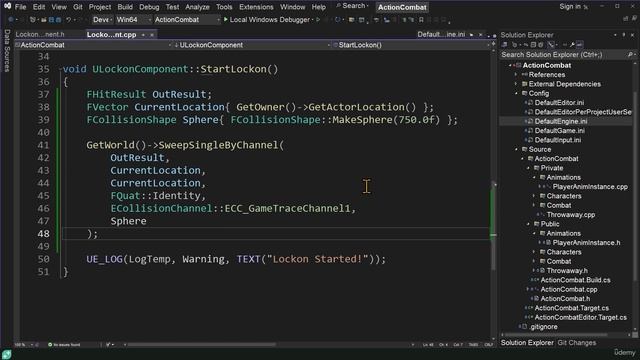This screenshot has height=360, width=640.
Task: Open the solution configuration dropdown (Deve)
Action: 102,20
